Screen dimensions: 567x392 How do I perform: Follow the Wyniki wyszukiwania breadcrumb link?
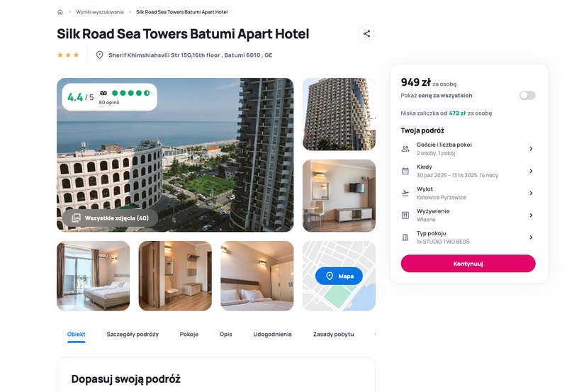pos(100,12)
